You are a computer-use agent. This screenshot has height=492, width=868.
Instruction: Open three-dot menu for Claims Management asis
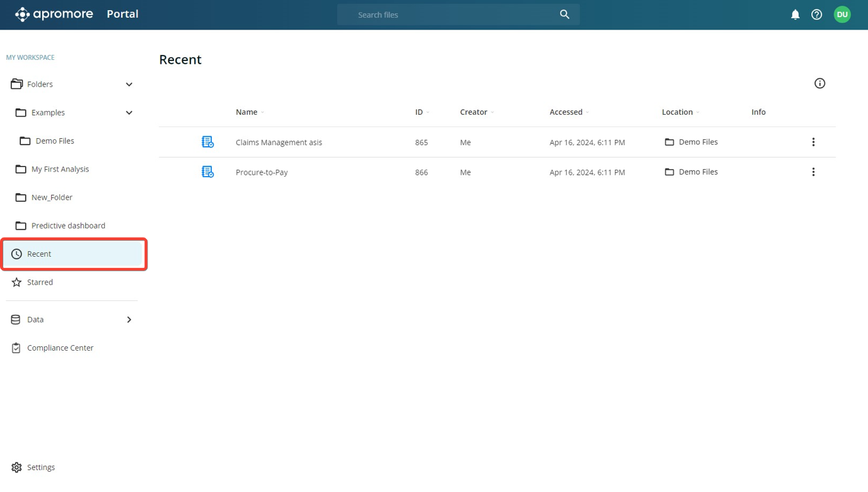pyautogui.click(x=813, y=142)
